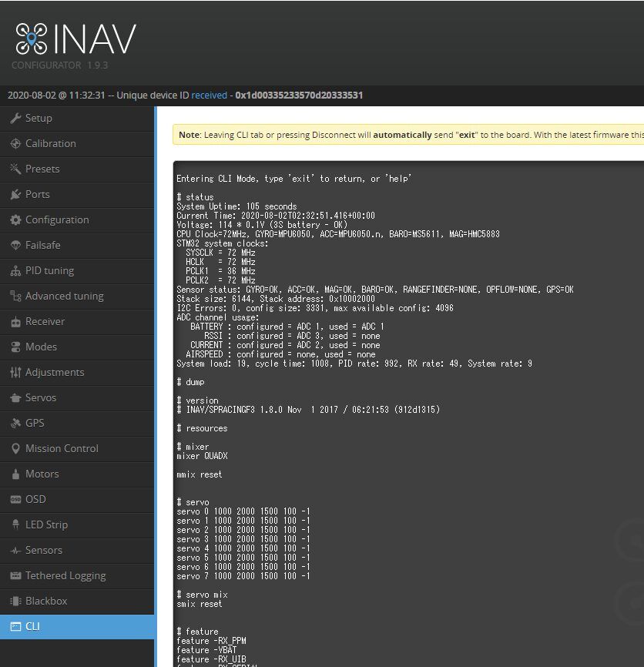Viewport: 644px width, 667px height.
Task: Click the 'mixer QUADX' line
Action: point(202,456)
